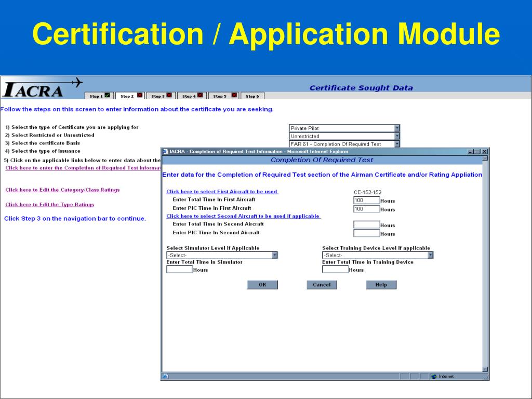Open Help in the popup dialog
Image resolution: width=532 pixels, height=399 pixels.
381,285
